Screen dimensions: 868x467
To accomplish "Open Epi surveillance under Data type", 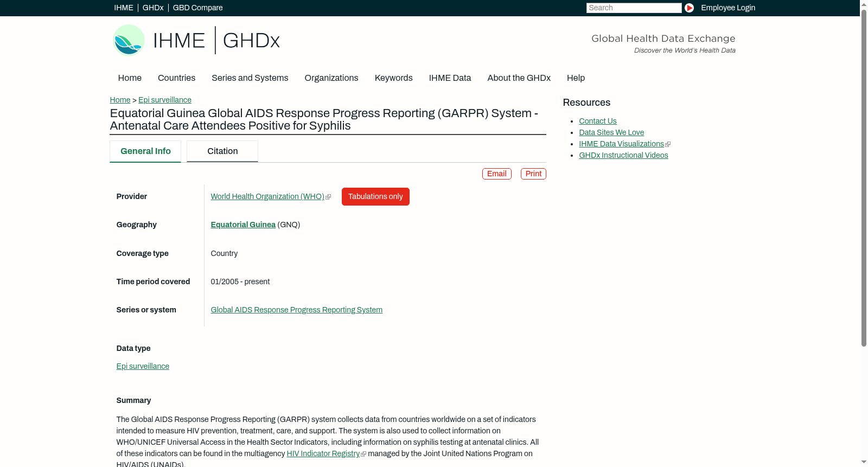I will click(143, 366).
